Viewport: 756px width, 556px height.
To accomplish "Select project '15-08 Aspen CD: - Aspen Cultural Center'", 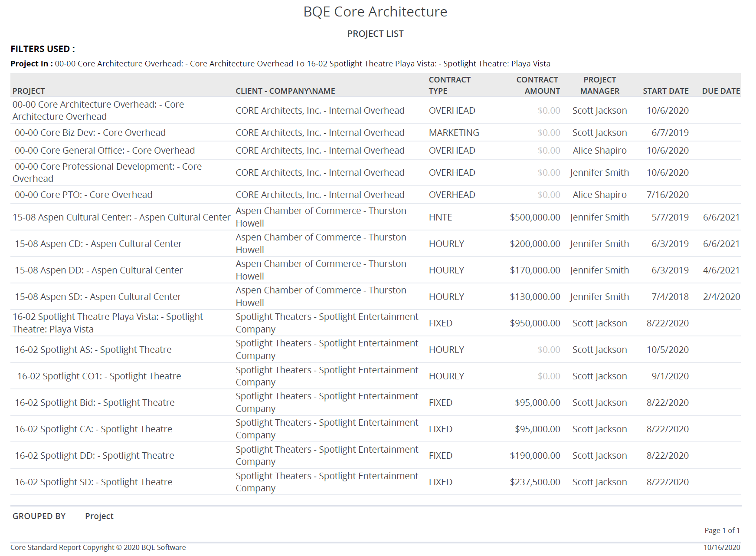I will [98, 244].
